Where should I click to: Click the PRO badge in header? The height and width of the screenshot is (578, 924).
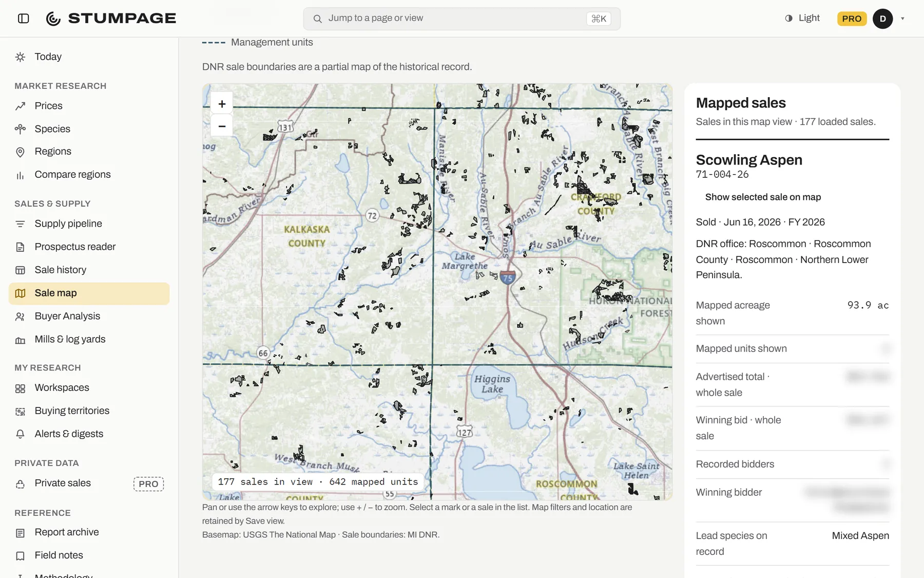[x=852, y=18]
